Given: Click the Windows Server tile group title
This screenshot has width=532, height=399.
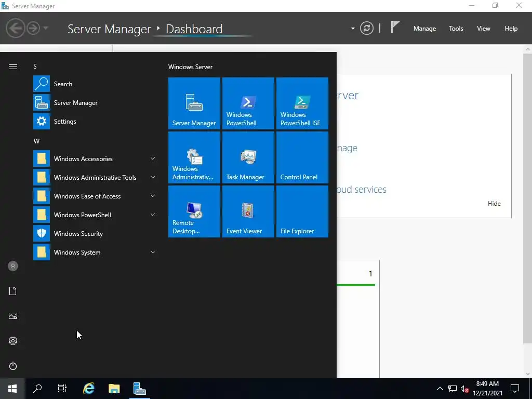Looking at the screenshot, I should coord(190,67).
